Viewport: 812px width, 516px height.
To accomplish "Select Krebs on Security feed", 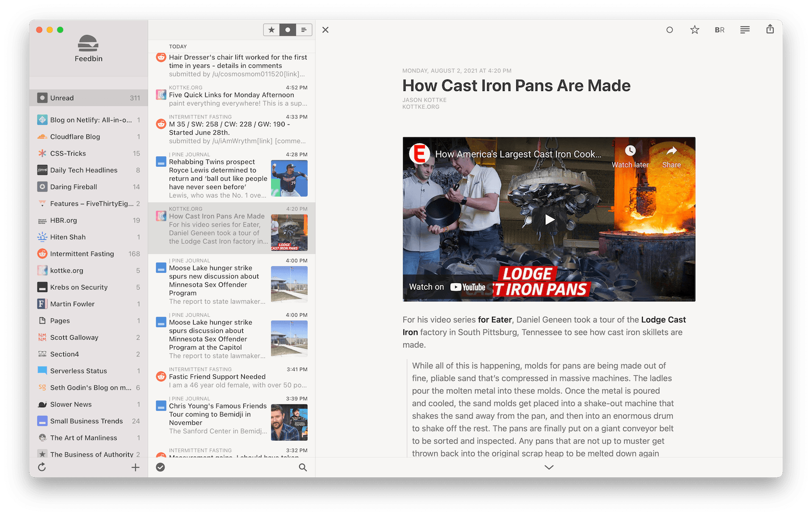I will click(x=88, y=287).
